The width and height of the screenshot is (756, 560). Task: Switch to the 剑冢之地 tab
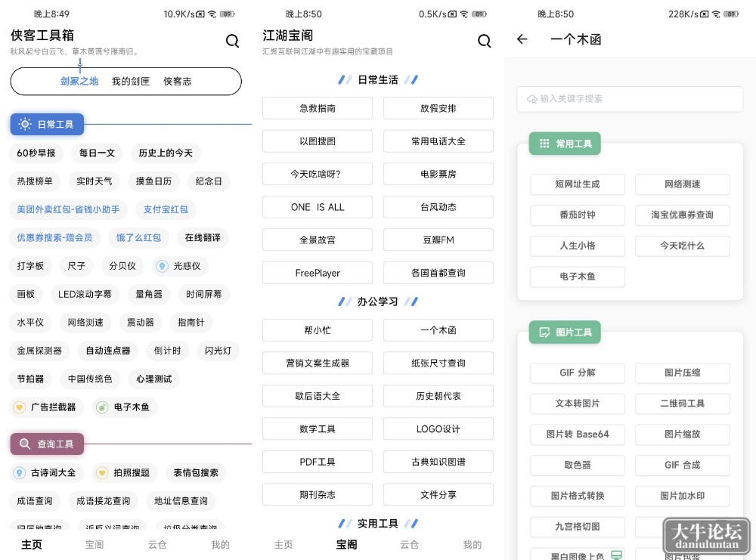(x=79, y=82)
